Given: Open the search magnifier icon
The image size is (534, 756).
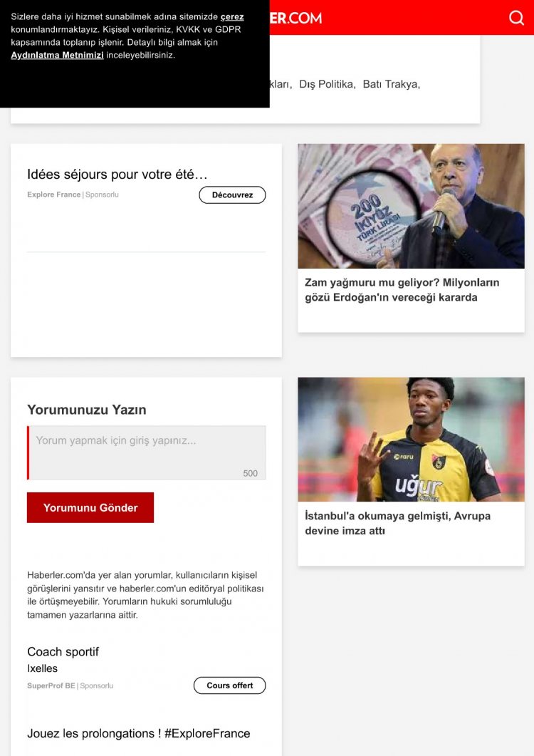Looking at the screenshot, I should tap(516, 18).
